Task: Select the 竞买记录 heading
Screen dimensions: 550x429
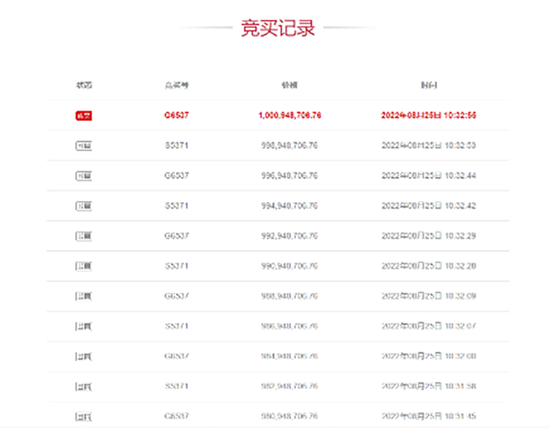Action: [x=278, y=28]
